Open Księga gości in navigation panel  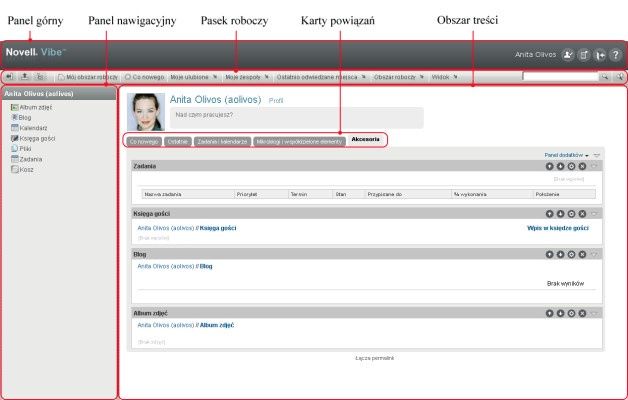(33, 138)
